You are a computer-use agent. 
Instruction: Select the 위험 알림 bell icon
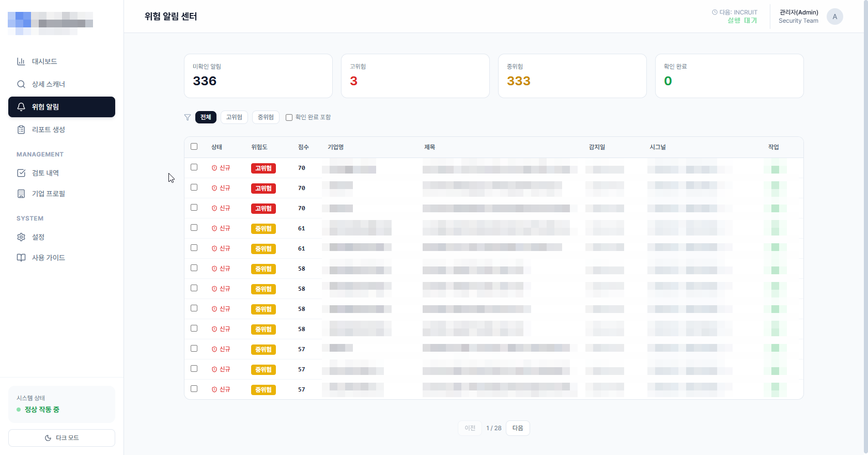coord(21,107)
